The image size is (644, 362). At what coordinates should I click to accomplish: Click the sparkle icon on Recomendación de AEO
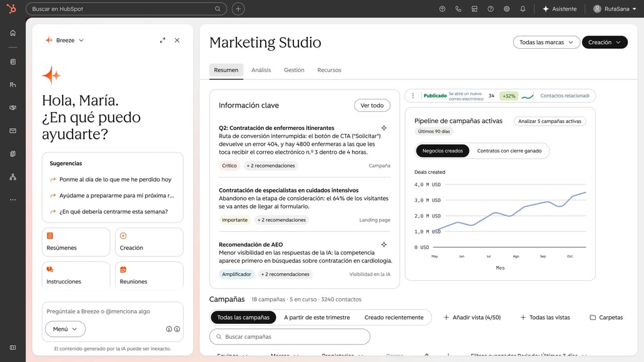[x=384, y=244]
